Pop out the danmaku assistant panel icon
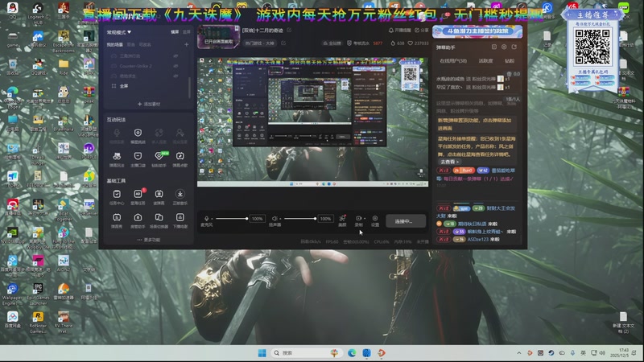Viewport: 644px width, 362px height. (514, 47)
